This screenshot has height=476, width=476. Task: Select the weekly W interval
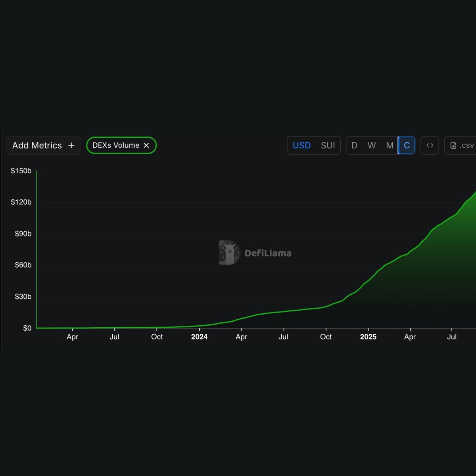tap(372, 146)
